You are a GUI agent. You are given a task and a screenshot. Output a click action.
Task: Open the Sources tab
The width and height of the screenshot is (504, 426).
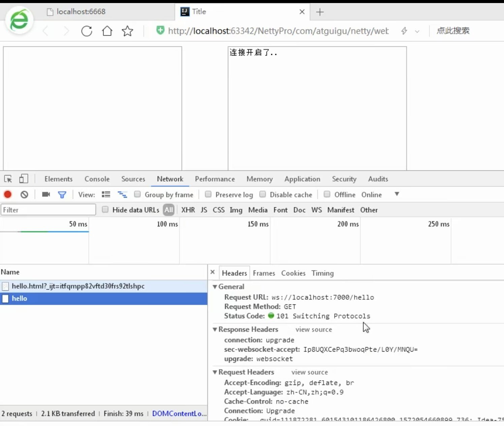click(133, 179)
